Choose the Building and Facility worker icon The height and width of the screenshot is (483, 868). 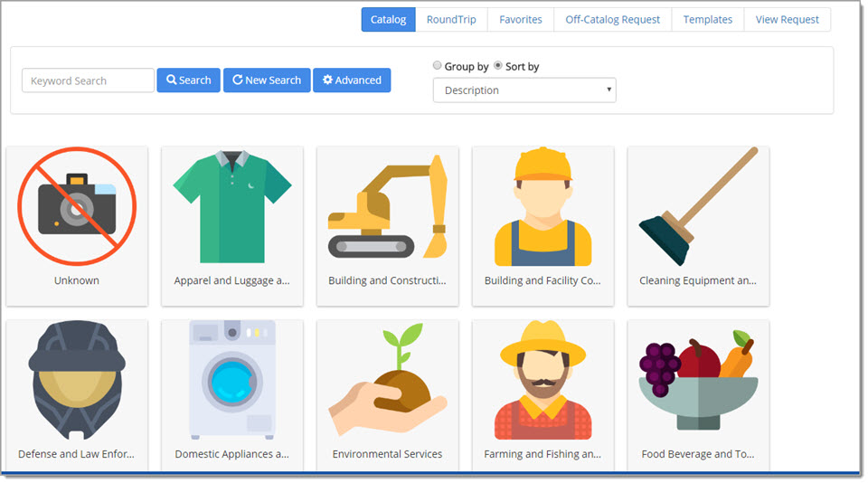click(542, 207)
